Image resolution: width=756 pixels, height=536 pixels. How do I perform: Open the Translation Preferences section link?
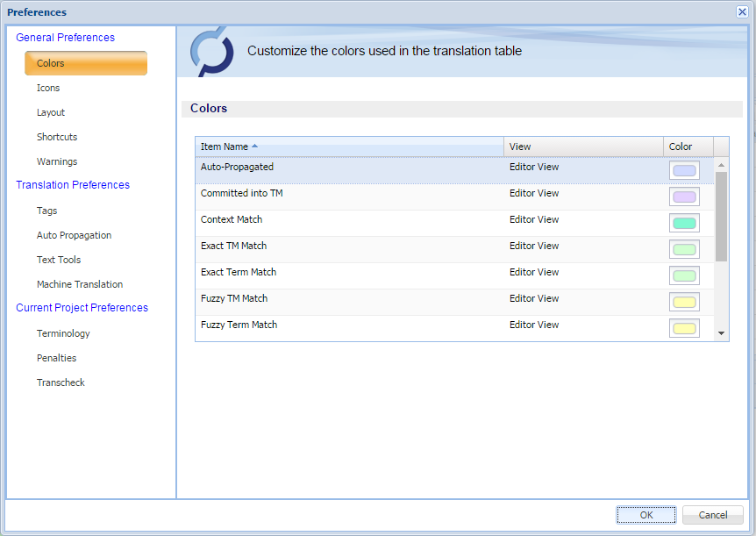[73, 185]
